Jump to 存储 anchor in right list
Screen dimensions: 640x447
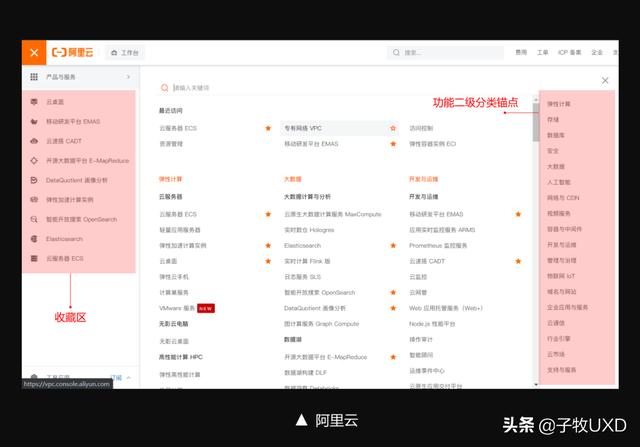coord(553,120)
